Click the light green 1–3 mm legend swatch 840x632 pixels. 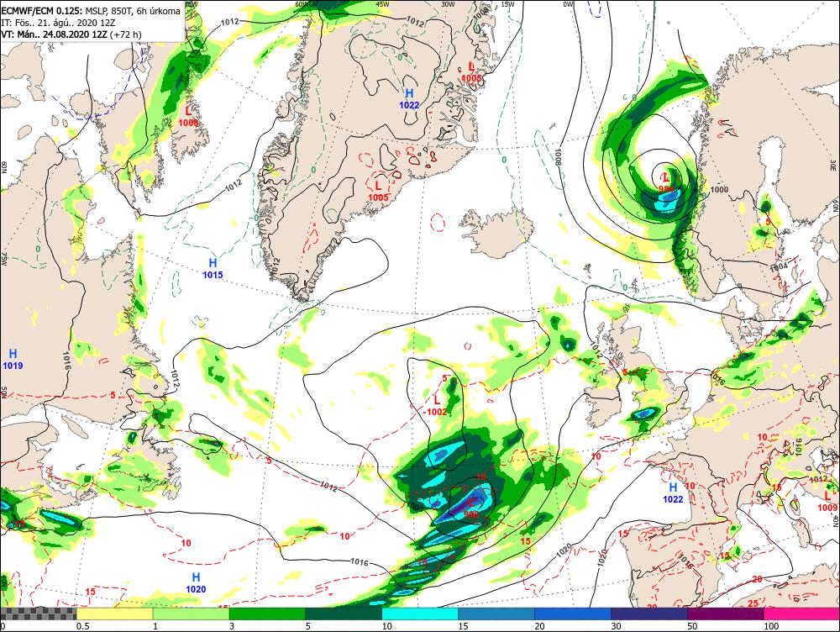click(192, 614)
